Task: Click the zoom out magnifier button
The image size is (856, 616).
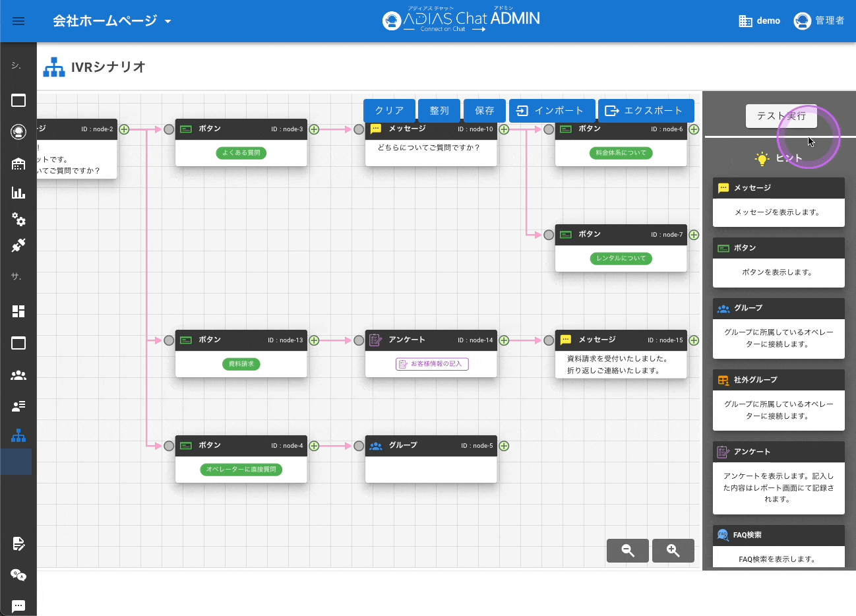Action: pos(627,551)
